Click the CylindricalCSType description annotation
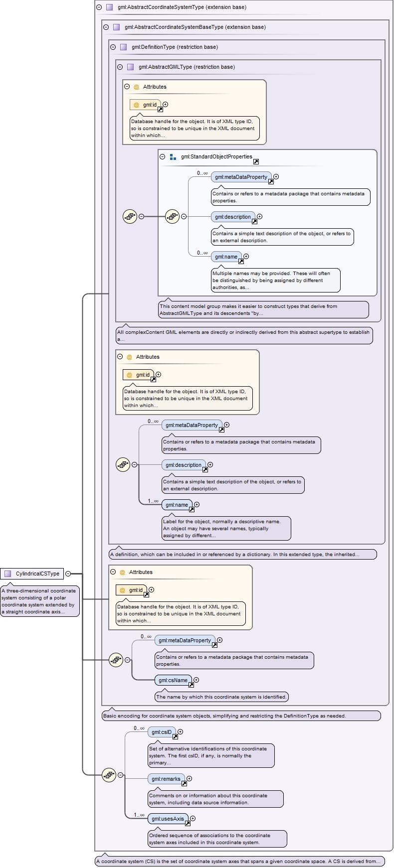Viewport: 394px width, 868px height. coord(40,601)
